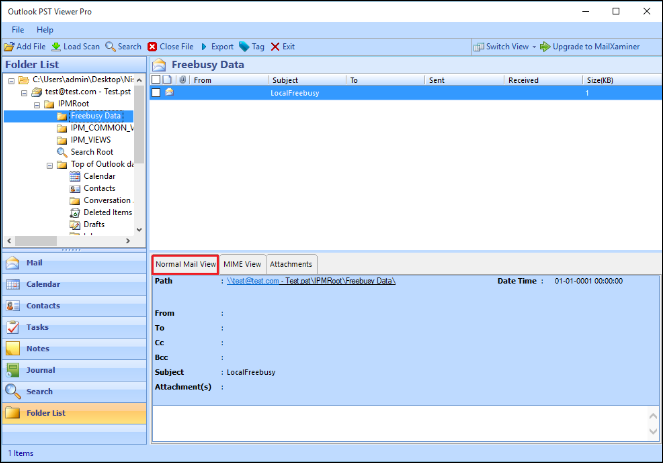Select Drafts folder in the tree
Screen dimensions: 663x463
94,224
